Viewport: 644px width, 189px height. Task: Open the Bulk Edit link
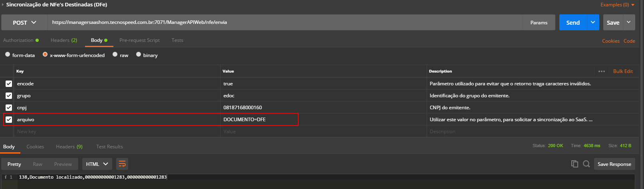tap(623, 71)
